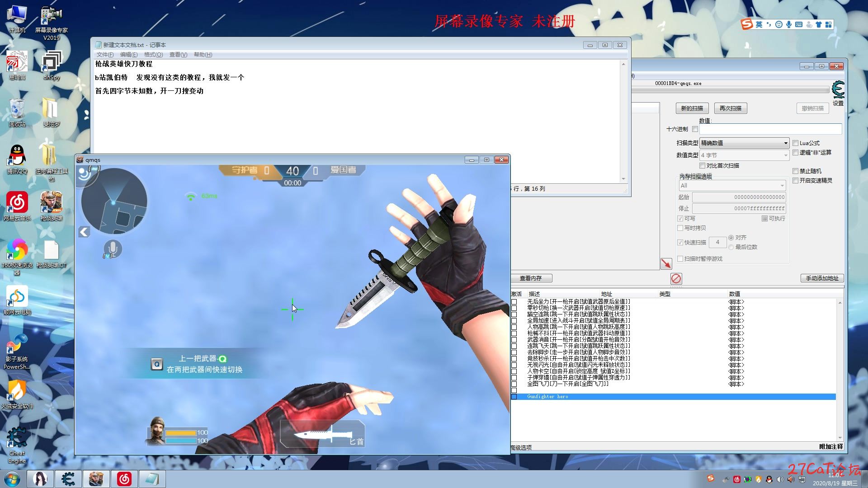Open the 格式(O) menu in Notepad
The height and width of the screenshot is (488, 868).
(x=153, y=55)
